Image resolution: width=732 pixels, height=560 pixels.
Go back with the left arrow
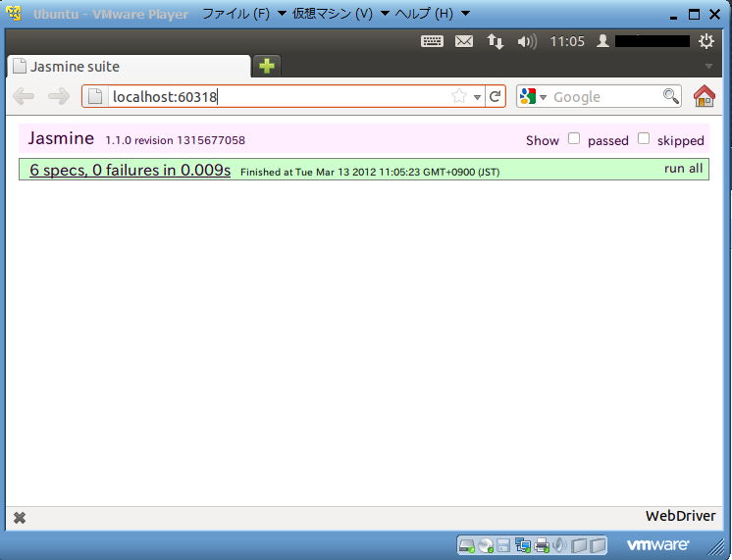[24, 96]
